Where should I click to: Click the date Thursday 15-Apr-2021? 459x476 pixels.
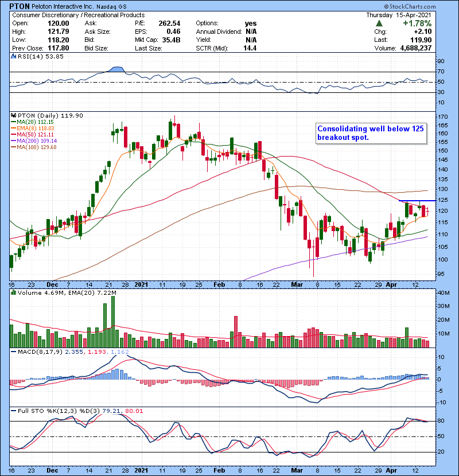click(399, 15)
